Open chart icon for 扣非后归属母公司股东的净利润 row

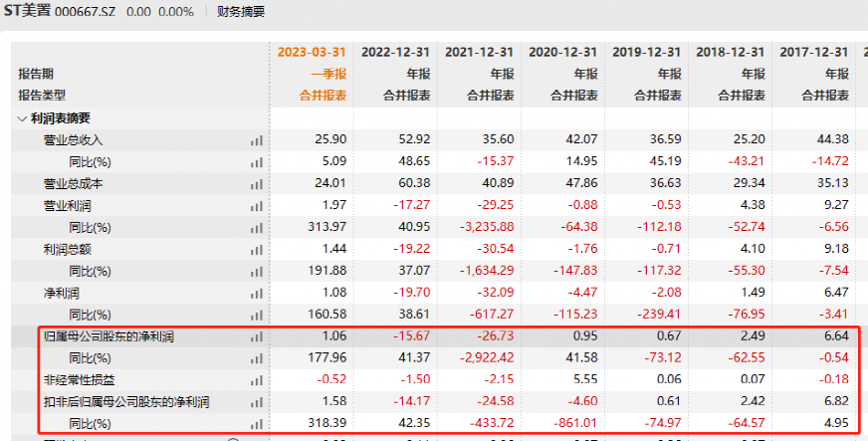tap(257, 402)
